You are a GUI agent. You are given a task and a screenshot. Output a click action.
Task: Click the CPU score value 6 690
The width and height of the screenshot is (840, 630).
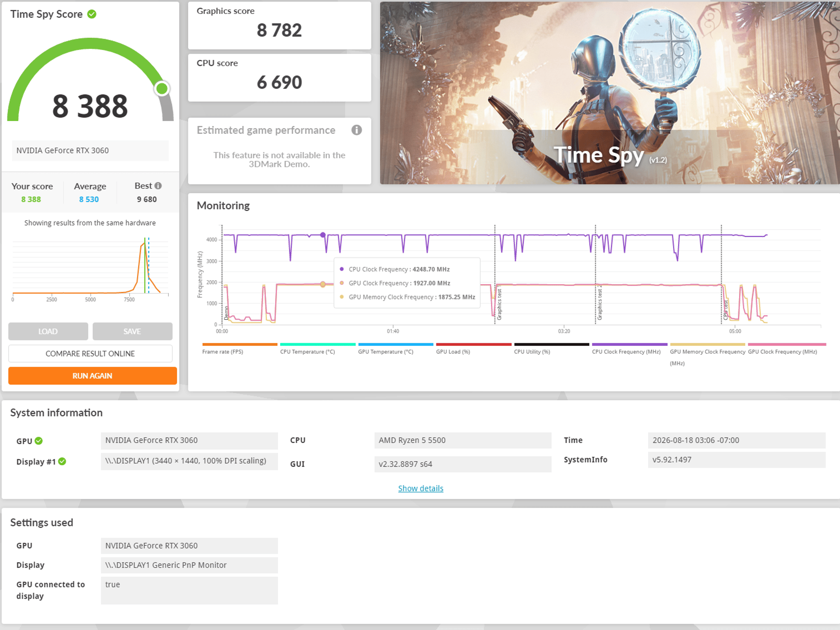click(279, 82)
